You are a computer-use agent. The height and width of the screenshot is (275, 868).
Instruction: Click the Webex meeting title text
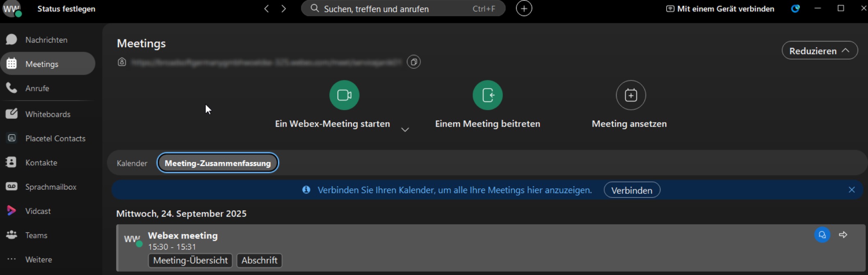[183, 235]
